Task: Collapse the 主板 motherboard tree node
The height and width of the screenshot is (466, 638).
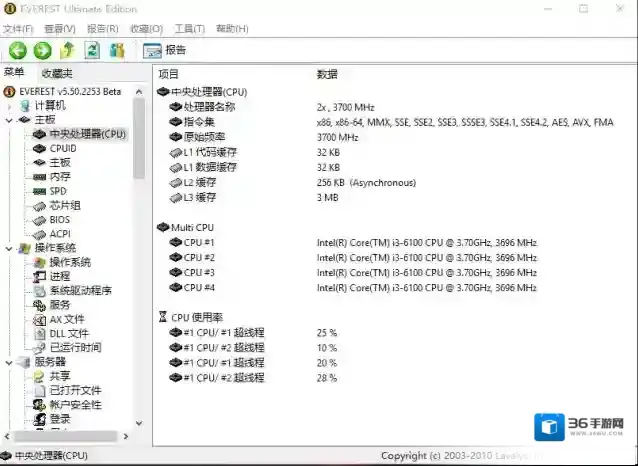Action: pyautogui.click(x=10, y=120)
